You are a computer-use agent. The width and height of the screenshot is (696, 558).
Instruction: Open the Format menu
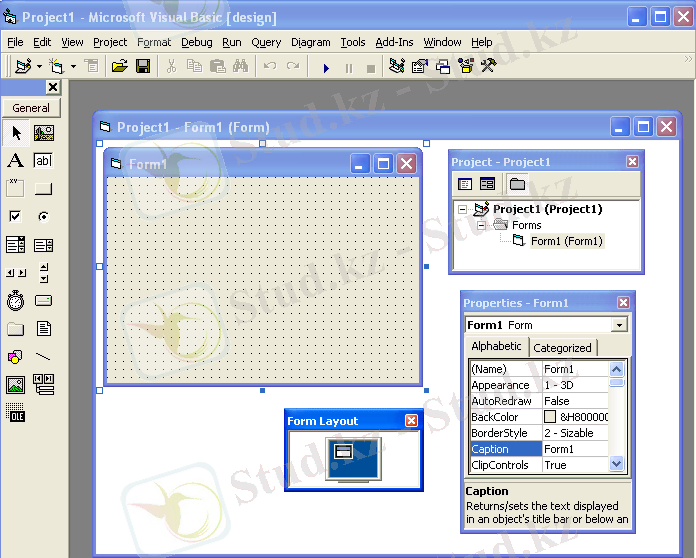[x=154, y=43]
